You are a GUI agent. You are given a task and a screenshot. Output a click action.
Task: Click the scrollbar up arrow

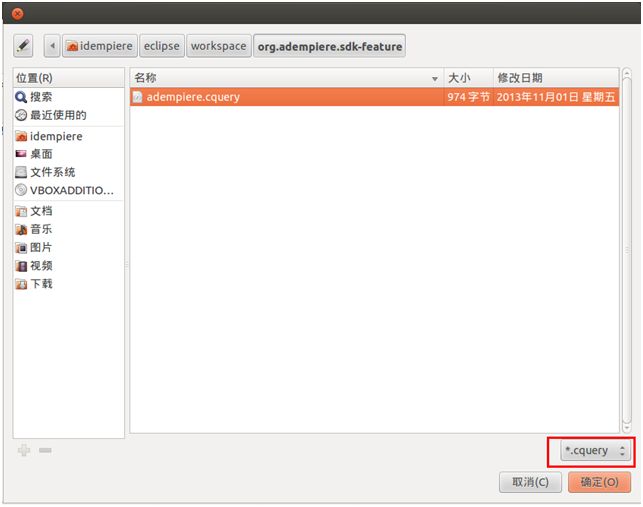[627, 73]
